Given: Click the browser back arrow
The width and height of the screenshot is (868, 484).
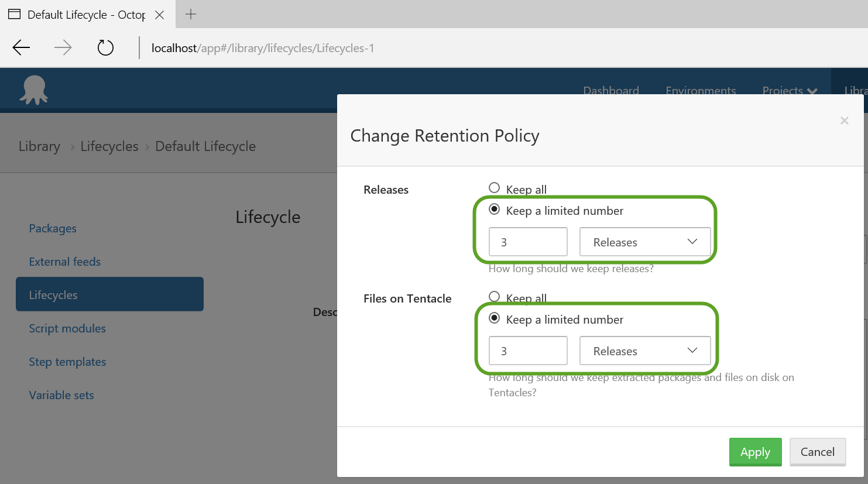Looking at the screenshot, I should (x=22, y=47).
